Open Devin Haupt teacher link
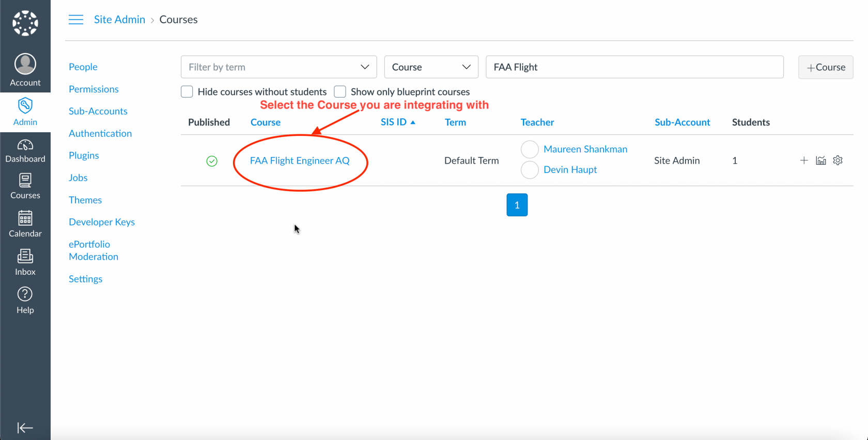This screenshot has height=440, width=868. point(570,170)
